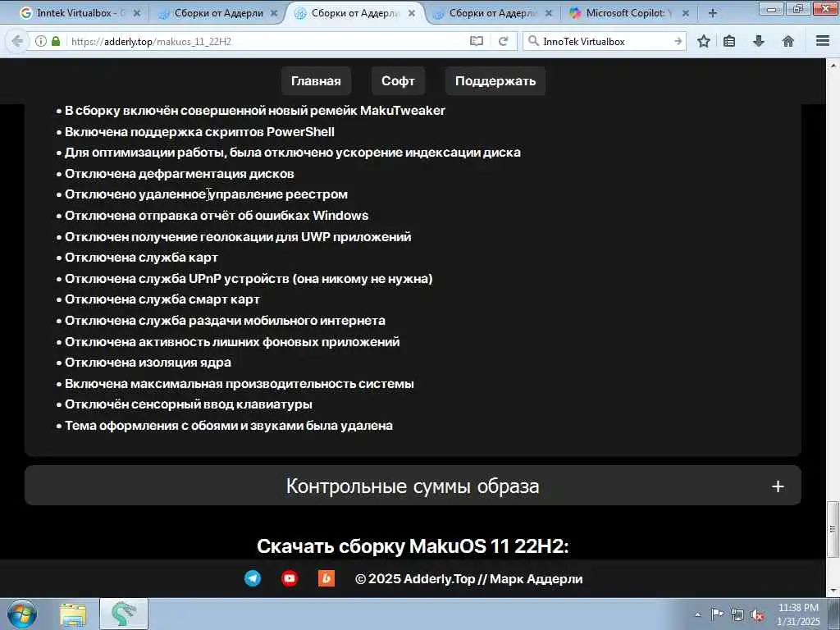The image size is (840, 630).
Task: Switch to the Microsoft Copilot tab
Action: (x=627, y=13)
